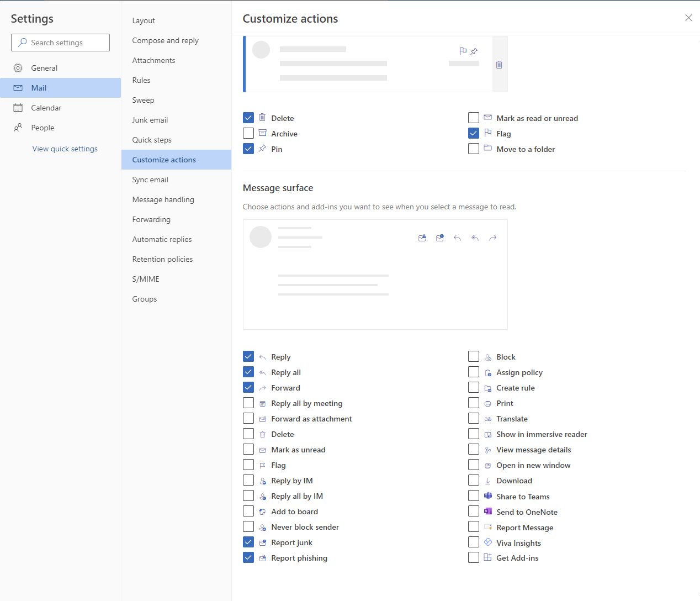Enable the Archive checkbox
Image resolution: width=700 pixels, height=601 pixels.
(248, 133)
